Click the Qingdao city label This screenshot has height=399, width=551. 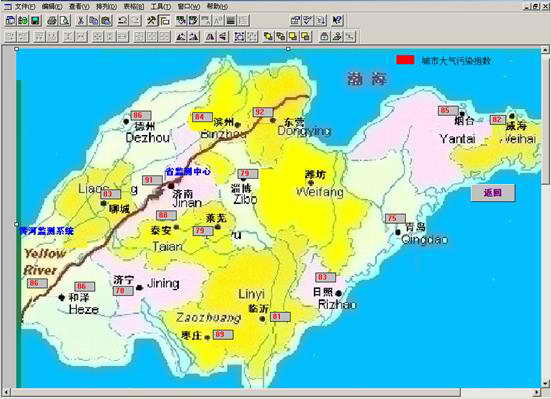click(424, 240)
